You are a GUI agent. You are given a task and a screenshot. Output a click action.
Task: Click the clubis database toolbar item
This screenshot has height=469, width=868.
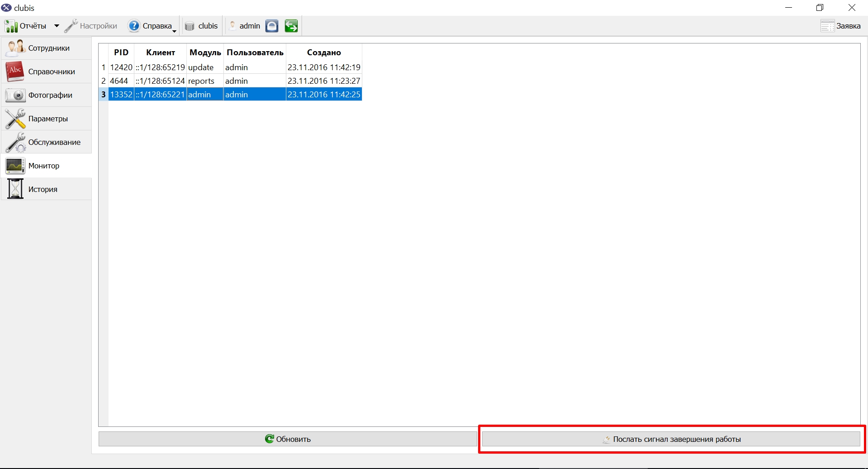tap(202, 26)
